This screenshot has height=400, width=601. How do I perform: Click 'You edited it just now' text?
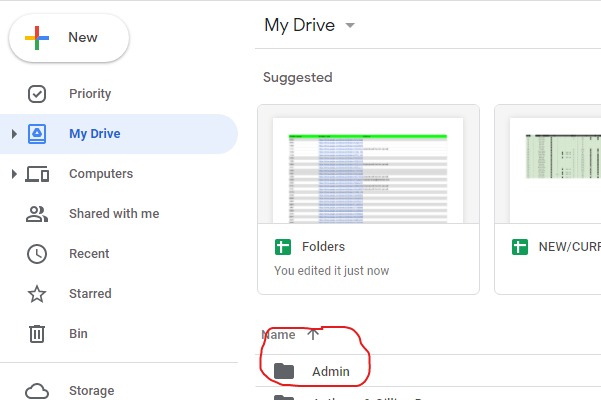coord(332,271)
